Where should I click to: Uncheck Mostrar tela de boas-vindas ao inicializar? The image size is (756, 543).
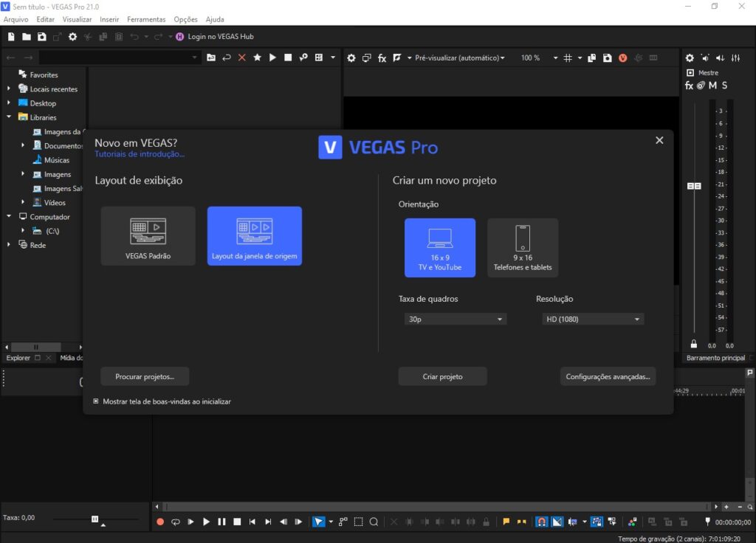point(96,401)
